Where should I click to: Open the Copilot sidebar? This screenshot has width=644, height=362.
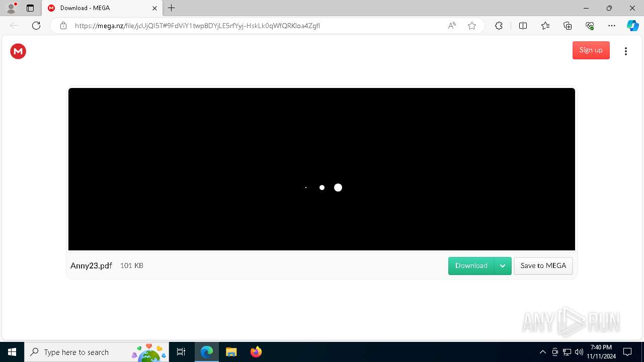632,26
